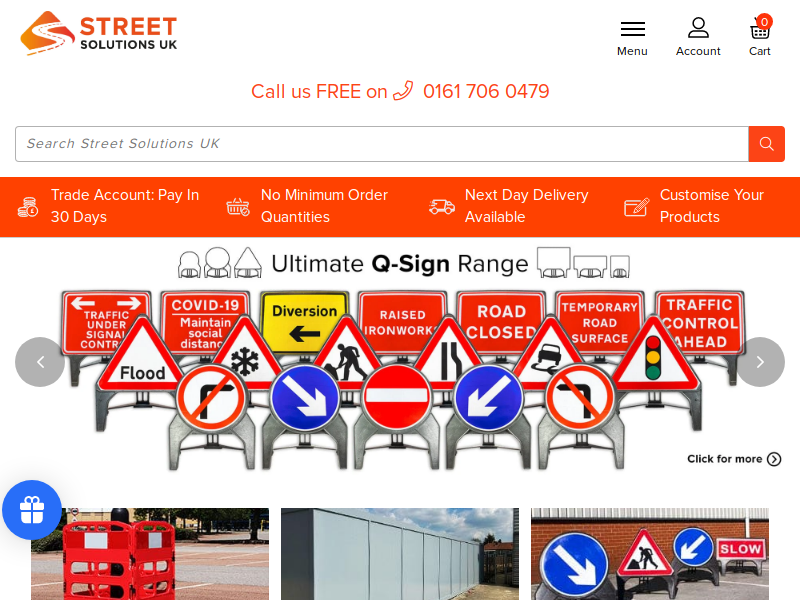This screenshot has height=600, width=800.
Task: Open Next Day Delivery Available link
Action: click(x=527, y=206)
